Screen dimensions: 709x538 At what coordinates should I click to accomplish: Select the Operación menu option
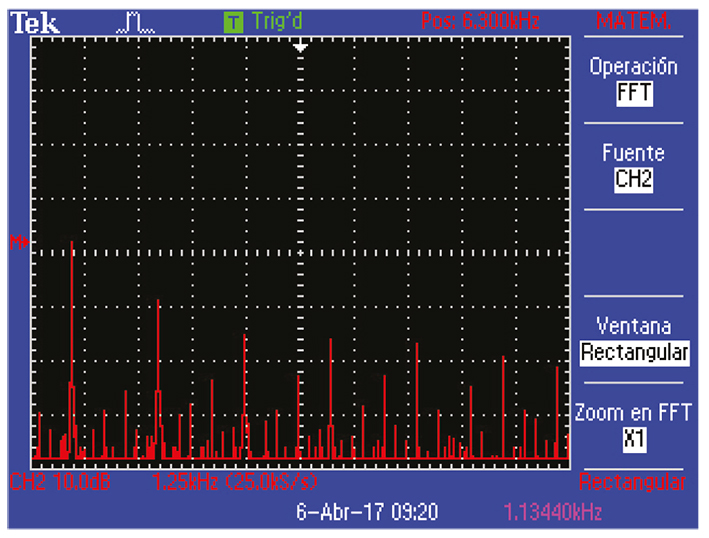click(633, 67)
